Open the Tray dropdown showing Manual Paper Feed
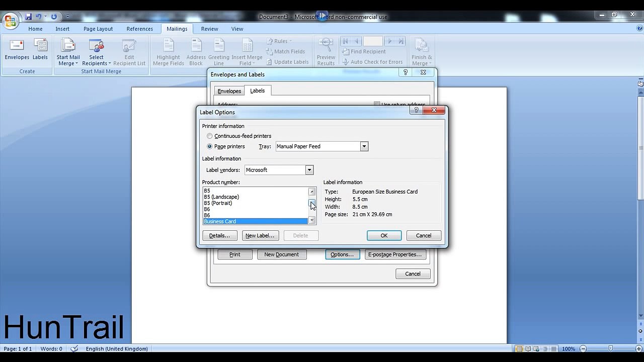This screenshot has height=362, width=644. pos(364,146)
